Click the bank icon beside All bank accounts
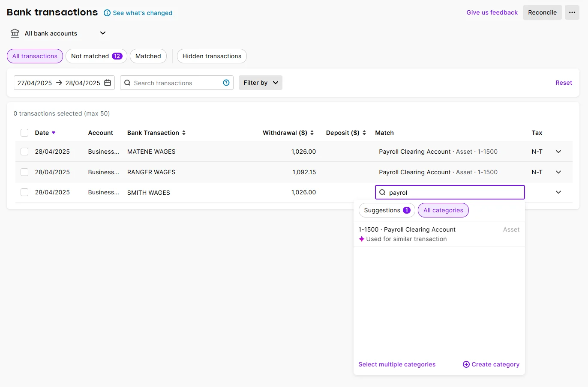 coord(15,33)
